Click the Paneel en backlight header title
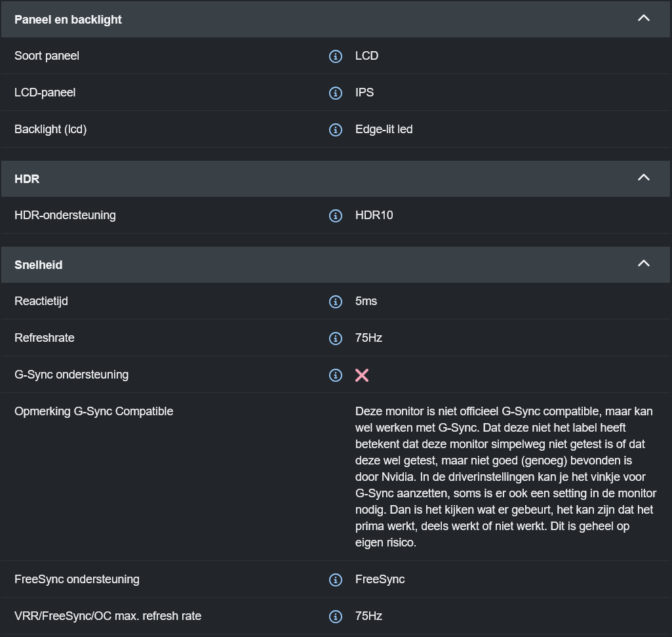 click(x=68, y=20)
